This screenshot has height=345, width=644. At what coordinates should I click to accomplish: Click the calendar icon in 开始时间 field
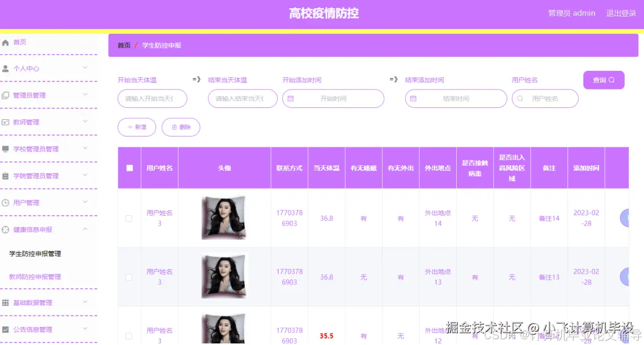click(x=291, y=98)
